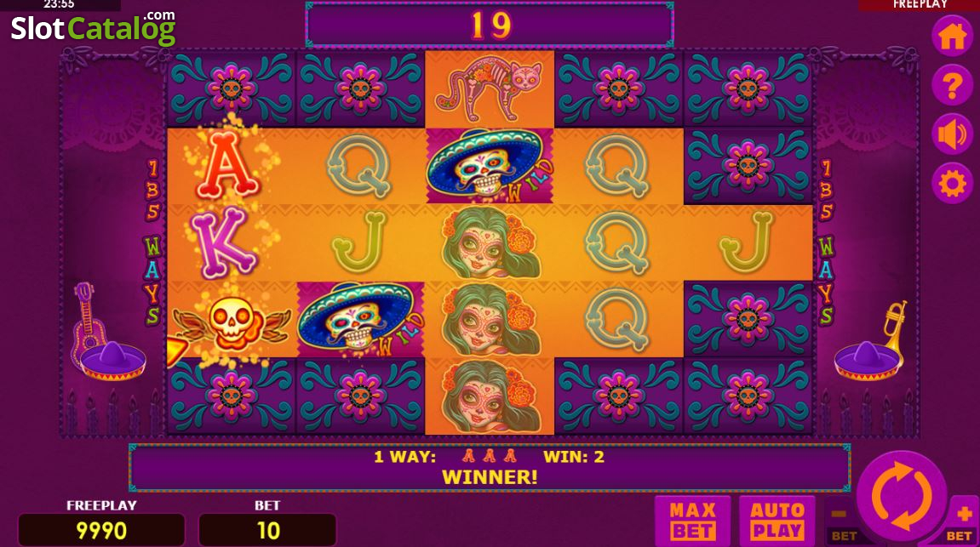980x547 pixels.
Task: Click the win counter banner showing 19
Action: click(x=490, y=25)
